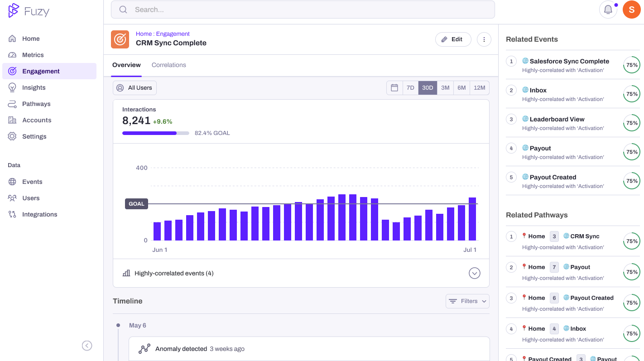Image resolution: width=644 pixels, height=361 pixels.
Task: Click the Users people icon in sidebar
Action: click(12, 198)
